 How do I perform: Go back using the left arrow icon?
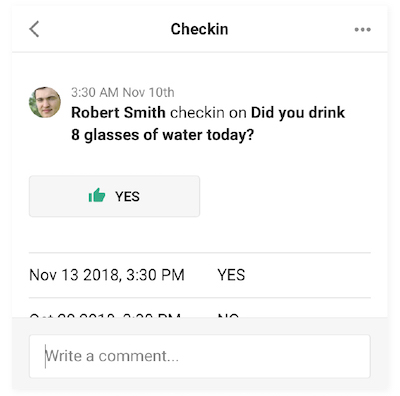[34, 29]
